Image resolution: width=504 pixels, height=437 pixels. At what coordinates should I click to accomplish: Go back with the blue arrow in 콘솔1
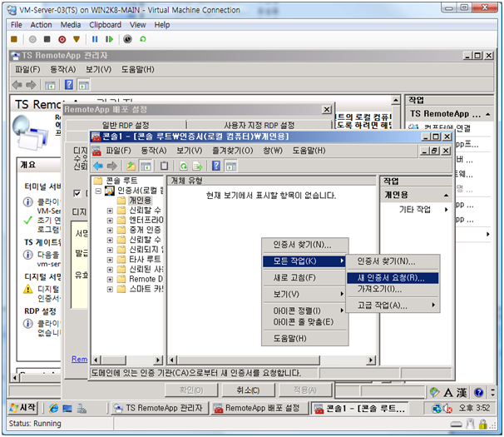[98, 166]
